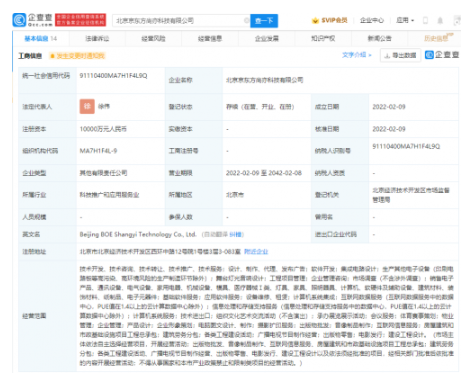Click the 纠错 correction link after English name
Viewport: 463px width, 380px height.
pos(235,235)
